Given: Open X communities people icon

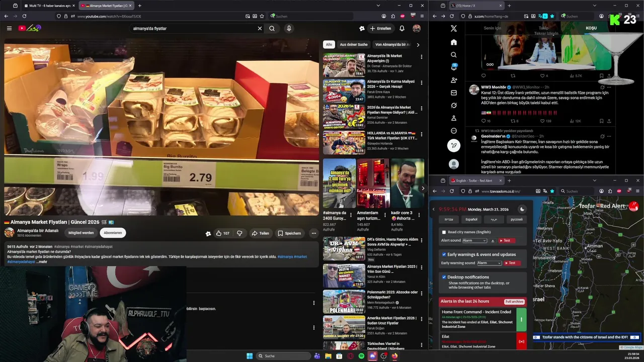Looking at the screenshot, I should pos(454,80).
